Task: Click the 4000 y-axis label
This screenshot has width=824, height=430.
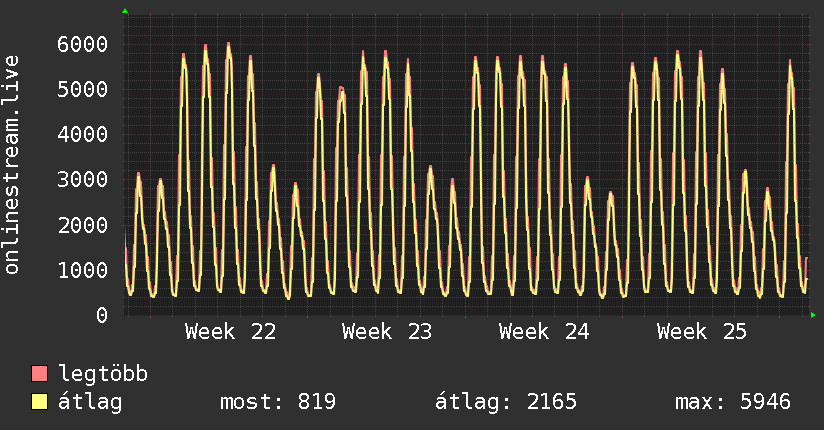Action: tap(83, 135)
